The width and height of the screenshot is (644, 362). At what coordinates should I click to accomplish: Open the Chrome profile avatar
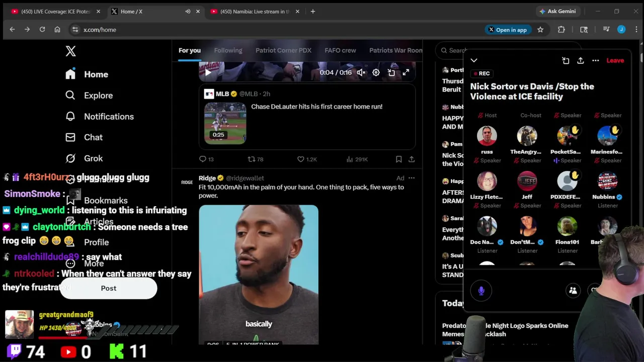(621, 30)
